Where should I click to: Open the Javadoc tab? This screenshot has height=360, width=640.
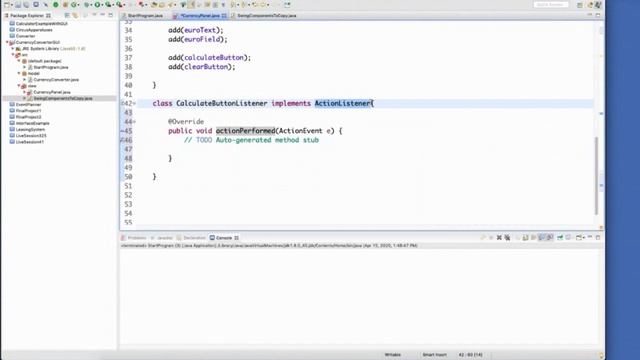coord(162,238)
